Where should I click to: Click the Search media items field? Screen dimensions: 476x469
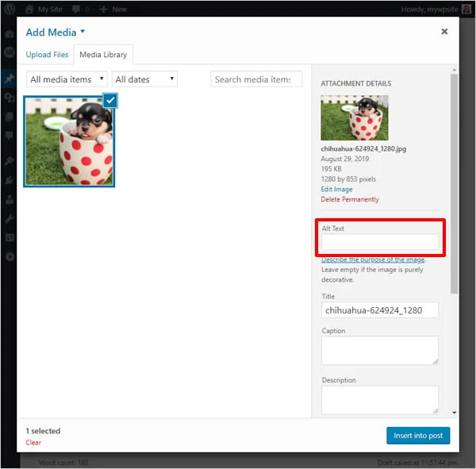click(x=256, y=79)
